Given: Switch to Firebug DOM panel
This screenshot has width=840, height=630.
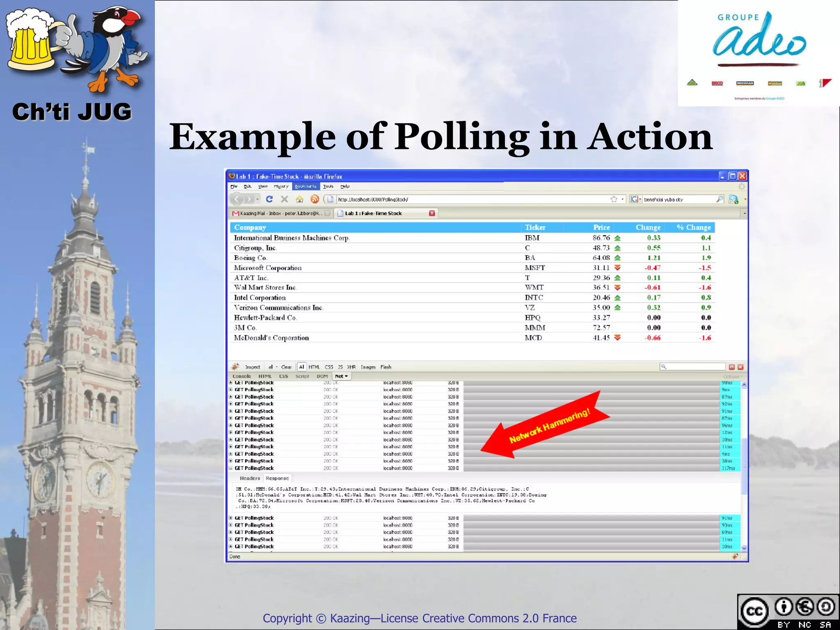Looking at the screenshot, I should click(x=322, y=376).
